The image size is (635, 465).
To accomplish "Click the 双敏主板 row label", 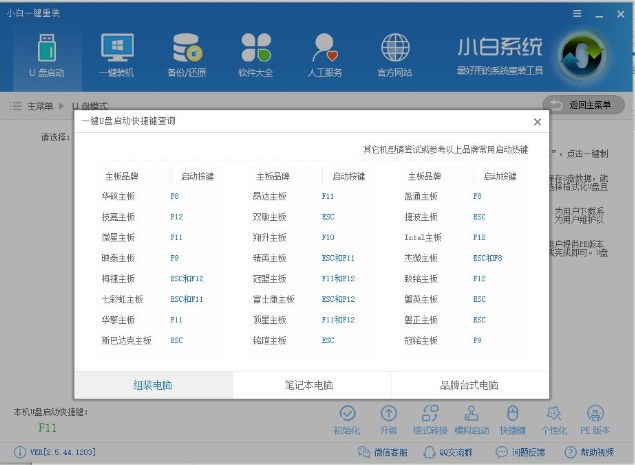I will [270, 217].
